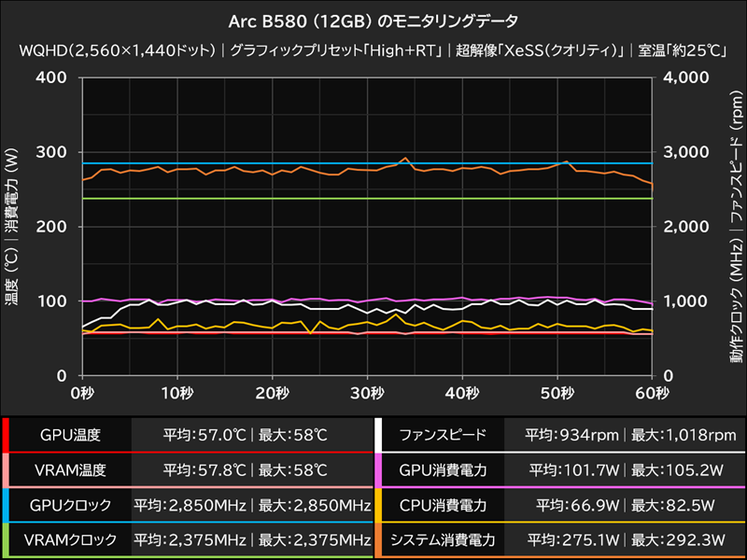The width and height of the screenshot is (747, 560).
Task: Click the flat green VRAM clock line
Action: click(x=367, y=198)
